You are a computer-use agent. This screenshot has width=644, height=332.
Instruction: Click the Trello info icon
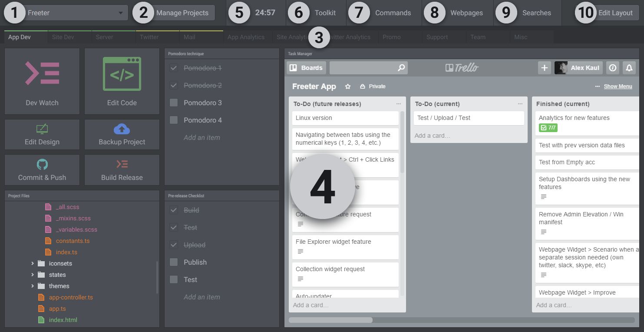612,68
